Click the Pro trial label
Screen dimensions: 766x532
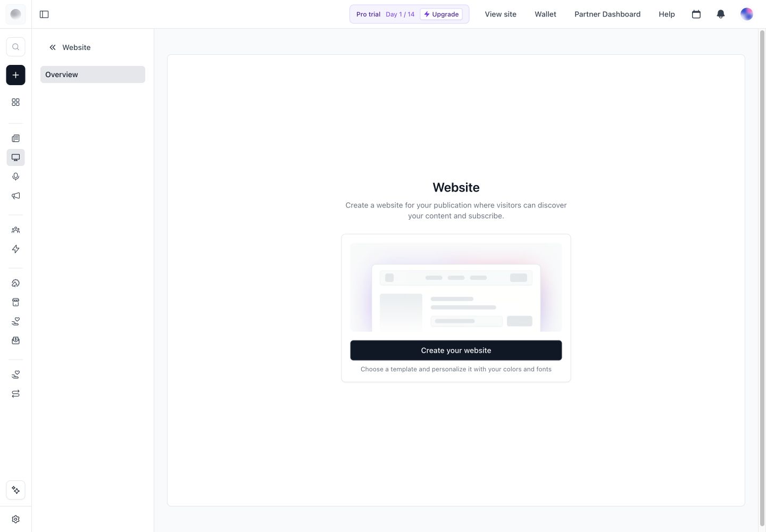point(368,14)
